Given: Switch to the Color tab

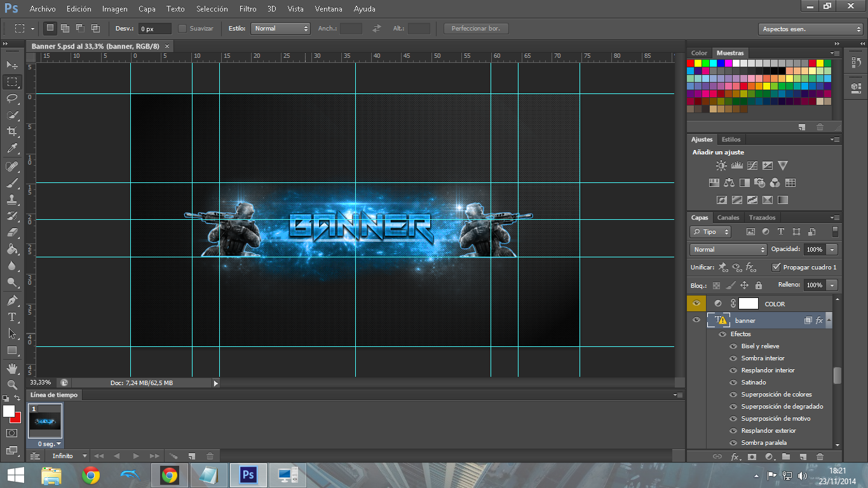Looking at the screenshot, I should (699, 53).
